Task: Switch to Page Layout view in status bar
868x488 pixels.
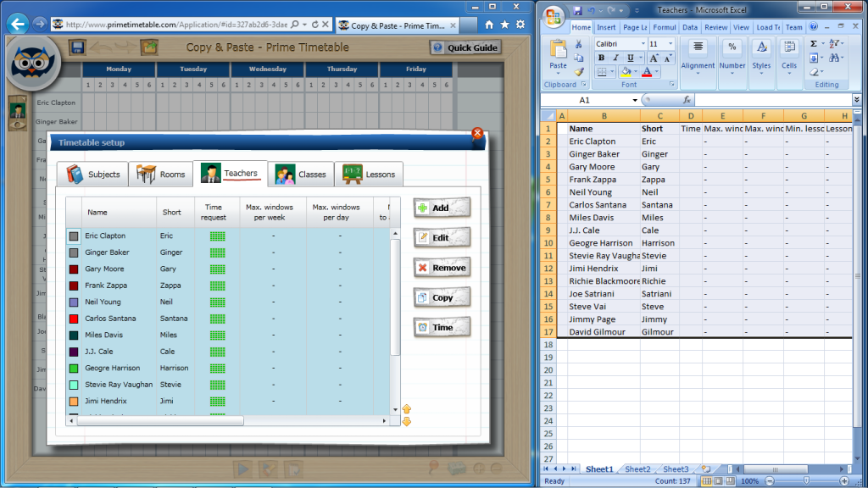Action: (x=719, y=481)
